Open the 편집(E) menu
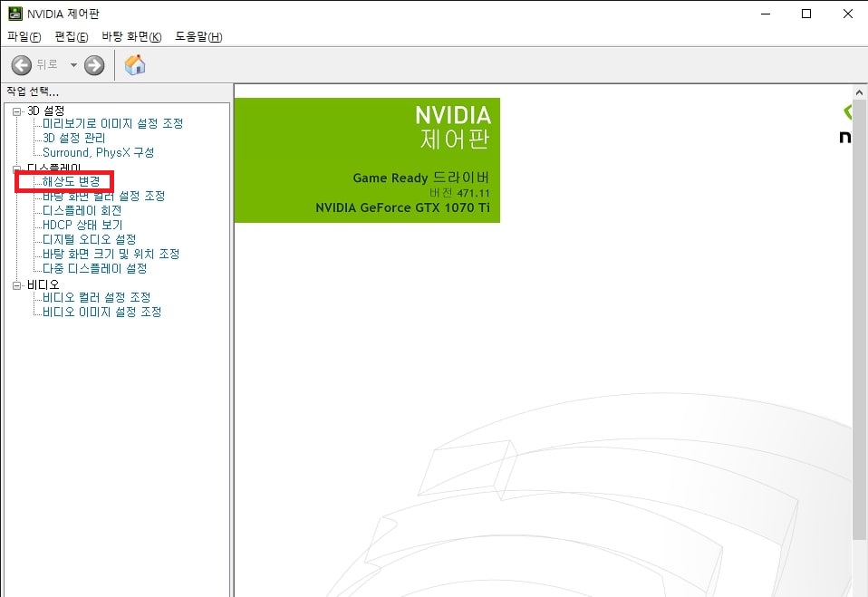Viewport: 868px width, 597px height. 72,36
